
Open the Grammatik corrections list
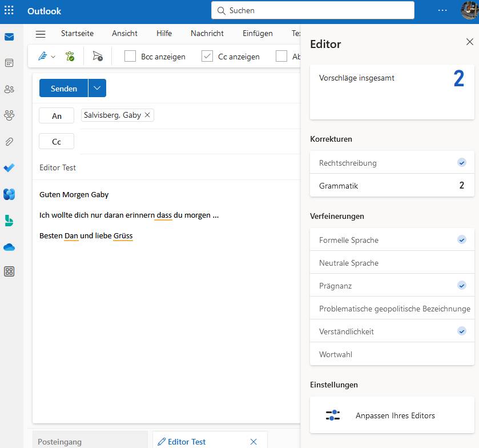(x=392, y=186)
